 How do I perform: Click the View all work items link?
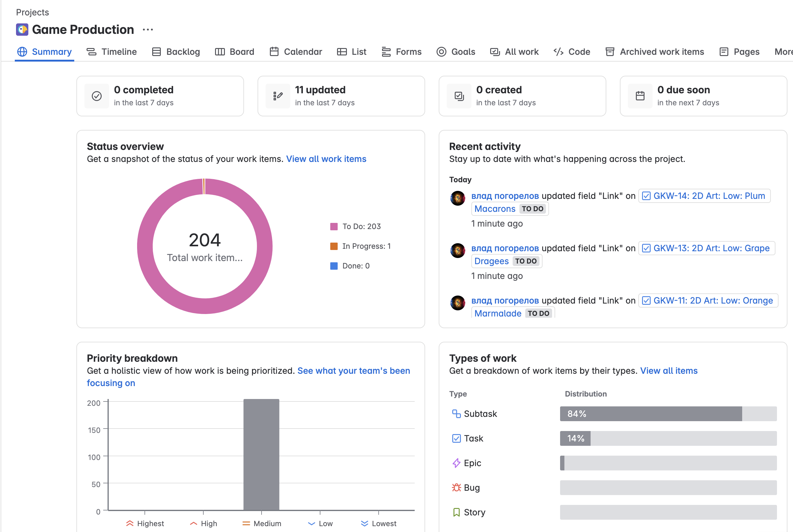(x=326, y=159)
